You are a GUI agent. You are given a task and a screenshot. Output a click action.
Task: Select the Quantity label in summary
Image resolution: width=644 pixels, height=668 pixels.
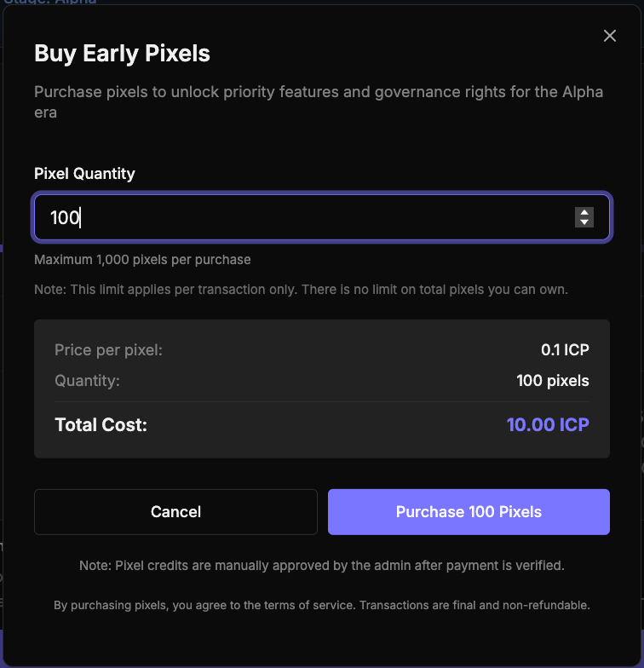(87, 381)
